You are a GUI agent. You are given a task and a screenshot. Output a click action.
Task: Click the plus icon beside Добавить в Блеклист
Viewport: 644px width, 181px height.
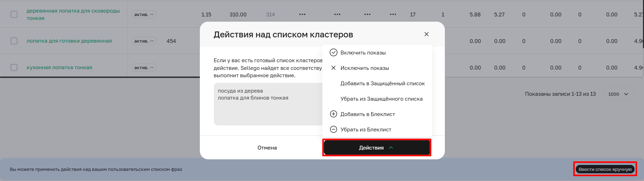coord(334,114)
